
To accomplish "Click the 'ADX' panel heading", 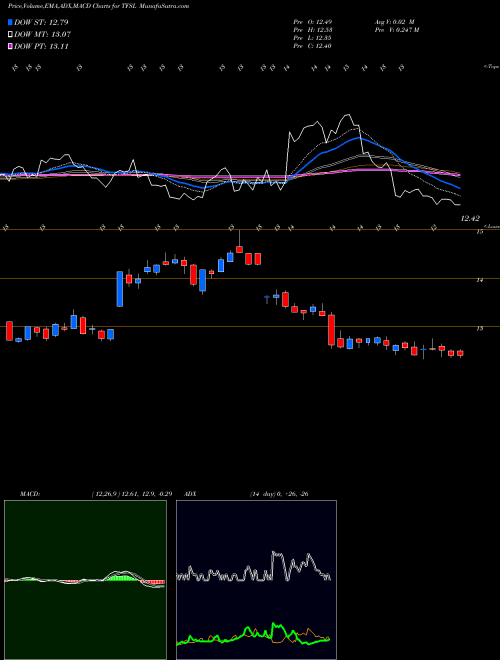I will [190, 494].
